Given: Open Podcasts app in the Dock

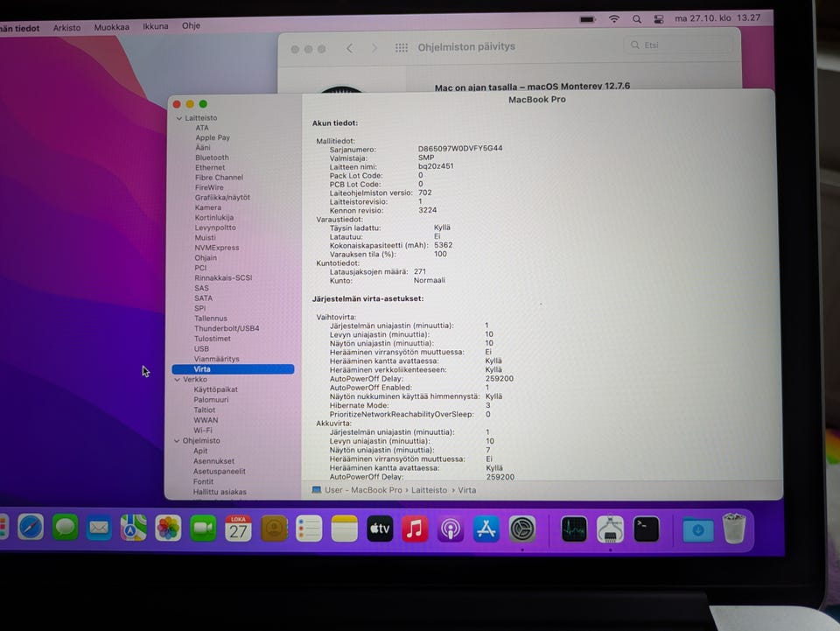Looking at the screenshot, I should pos(451,529).
